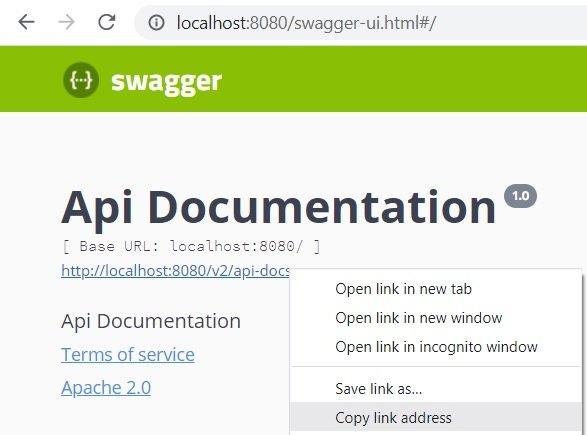Select Copy link address menu entry
The height and width of the screenshot is (435, 587).
393,417
